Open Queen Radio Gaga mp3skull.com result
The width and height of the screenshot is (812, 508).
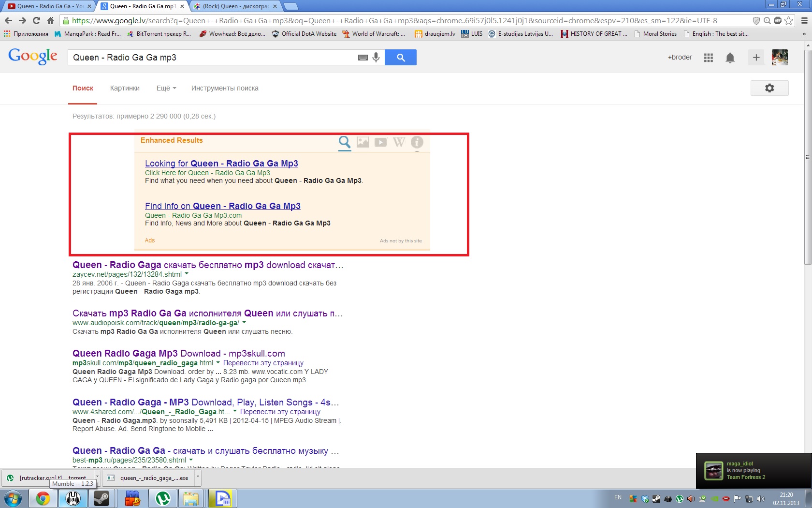[179, 354]
